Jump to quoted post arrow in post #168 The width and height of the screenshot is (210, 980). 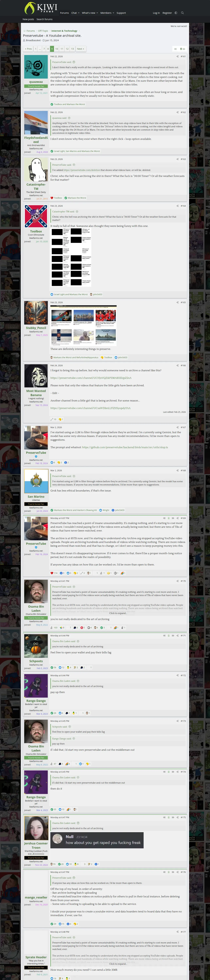[74, 476]
